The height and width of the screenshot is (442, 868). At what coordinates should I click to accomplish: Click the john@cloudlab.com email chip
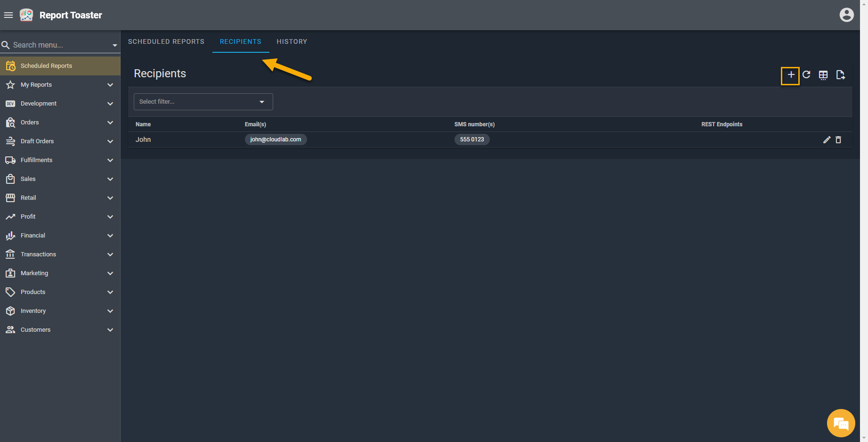[276, 139]
